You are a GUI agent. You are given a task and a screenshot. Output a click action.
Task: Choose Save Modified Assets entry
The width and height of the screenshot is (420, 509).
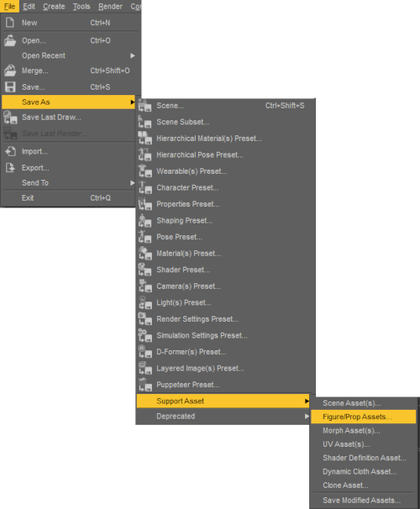363,501
